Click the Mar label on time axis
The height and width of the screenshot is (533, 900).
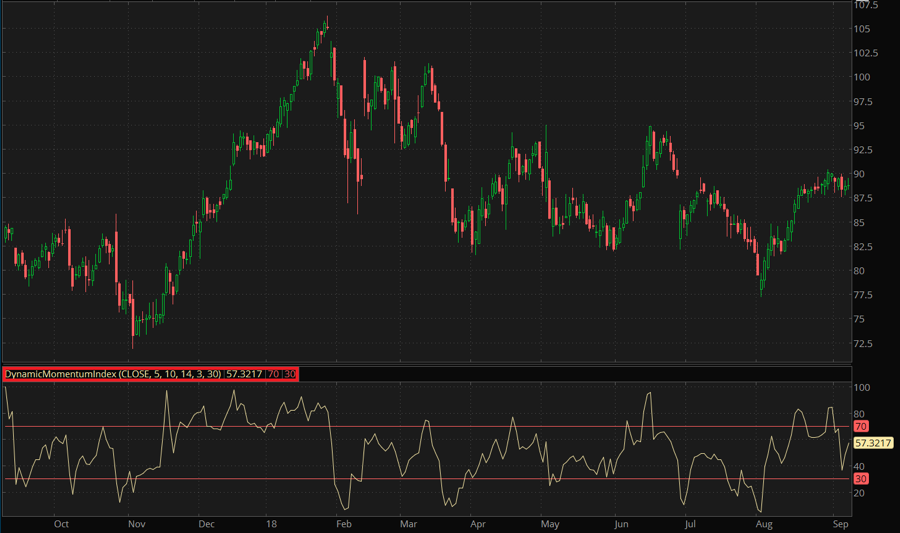(x=409, y=523)
